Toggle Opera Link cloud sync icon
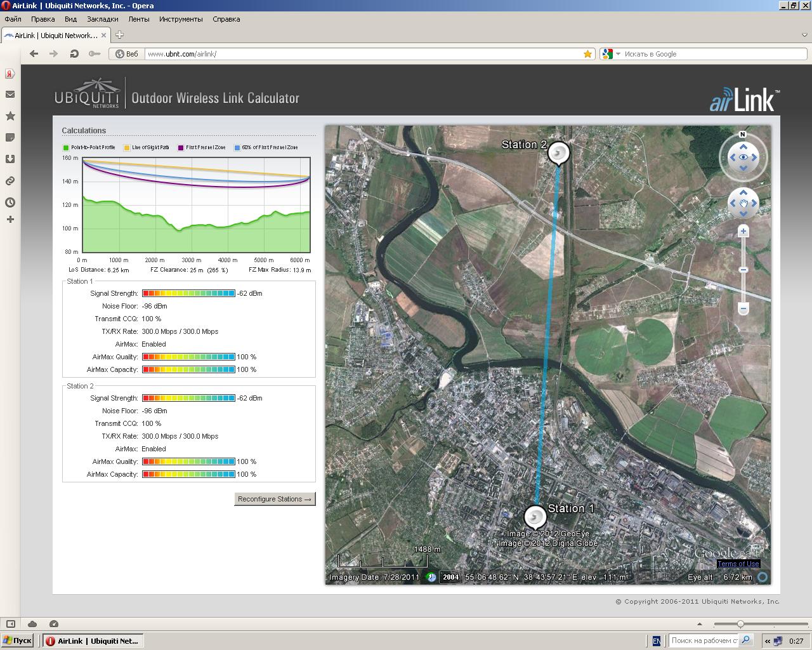The height and width of the screenshot is (650, 812). (32, 624)
